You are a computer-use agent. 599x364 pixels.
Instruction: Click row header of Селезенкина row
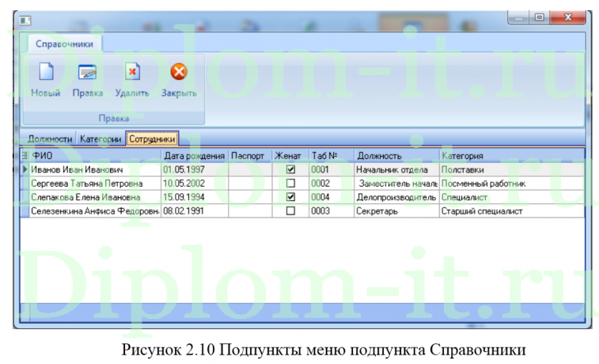coord(25,210)
